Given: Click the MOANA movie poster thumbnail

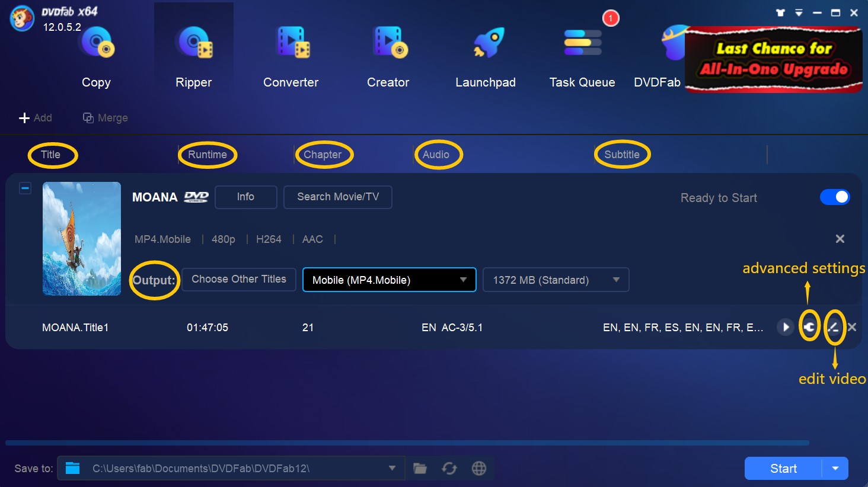Looking at the screenshot, I should click(82, 239).
